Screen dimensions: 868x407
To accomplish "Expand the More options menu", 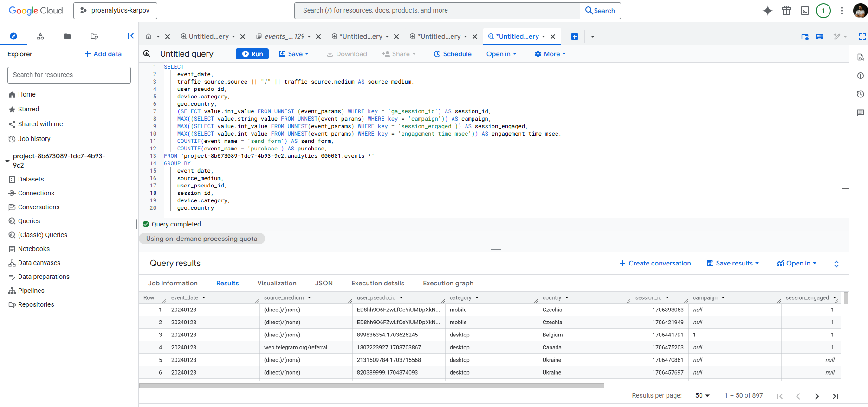I will (x=551, y=54).
